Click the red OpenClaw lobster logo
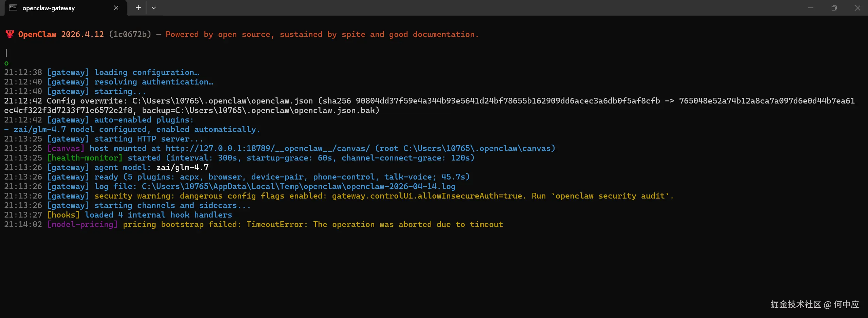Viewport: 868px width, 318px height. coord(10,34)
